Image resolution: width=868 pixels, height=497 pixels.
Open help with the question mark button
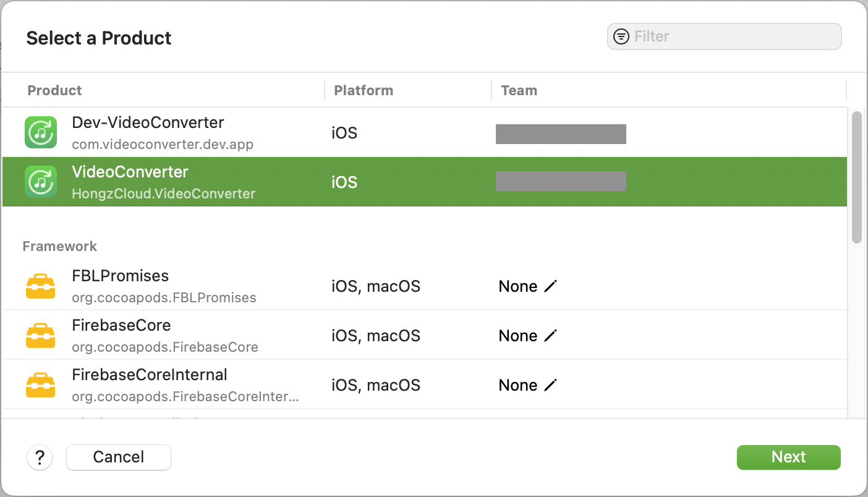coord(40,457)
